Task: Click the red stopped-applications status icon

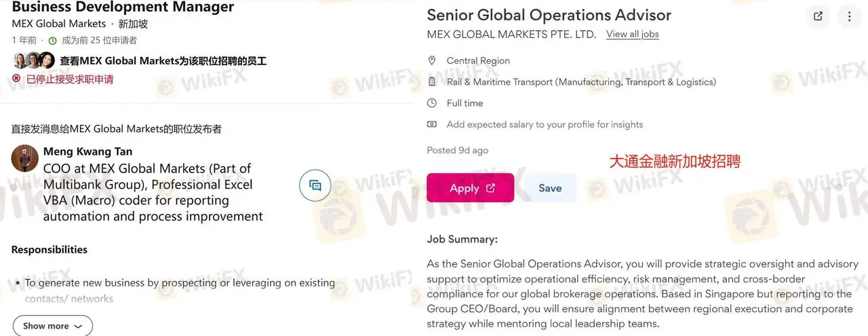Action: point(17,79)
